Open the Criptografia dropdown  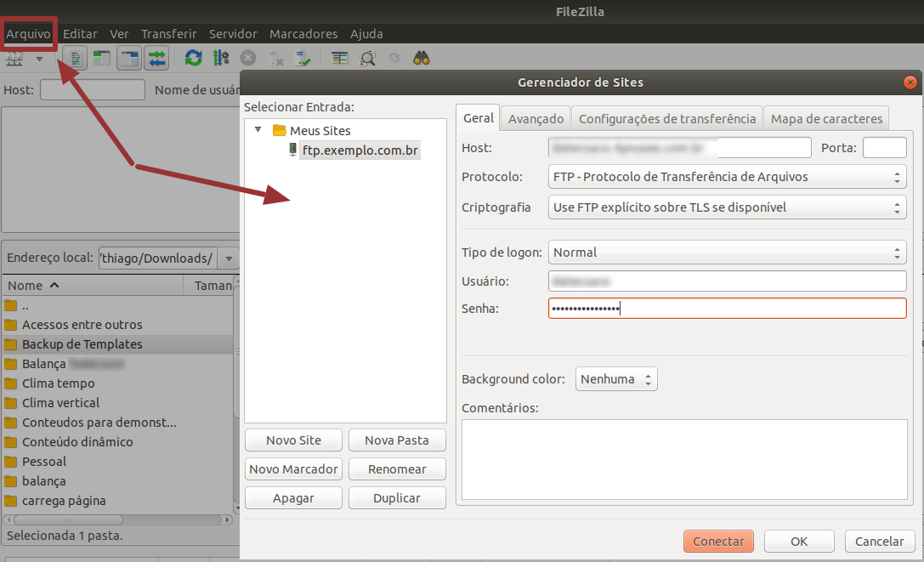coord(727,207)
